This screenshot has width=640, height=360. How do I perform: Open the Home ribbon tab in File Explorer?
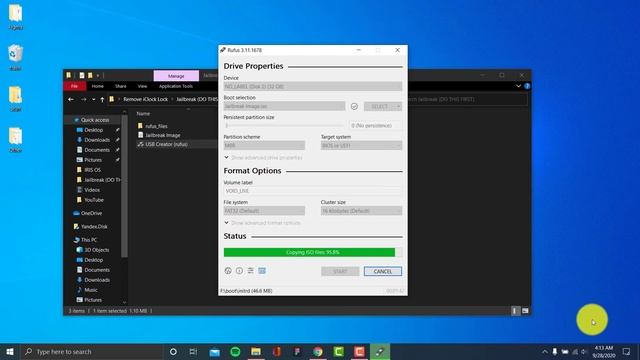click(98, 86)
